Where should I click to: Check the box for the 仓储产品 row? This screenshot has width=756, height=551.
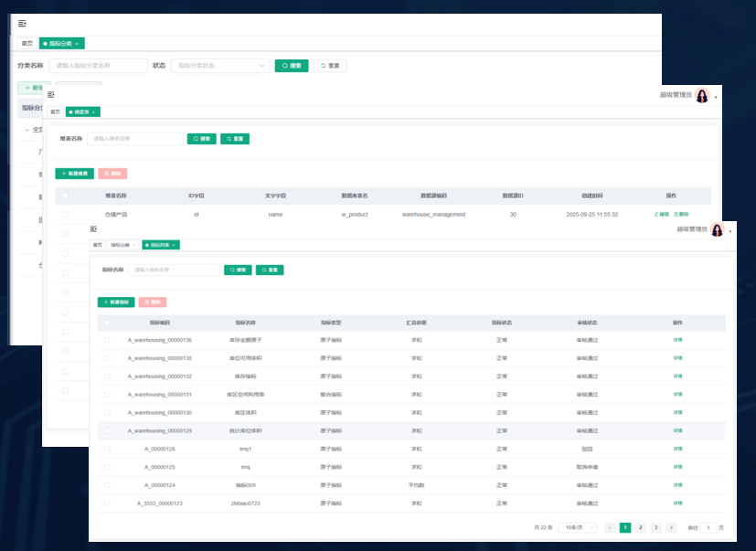[x=65, y=214]
